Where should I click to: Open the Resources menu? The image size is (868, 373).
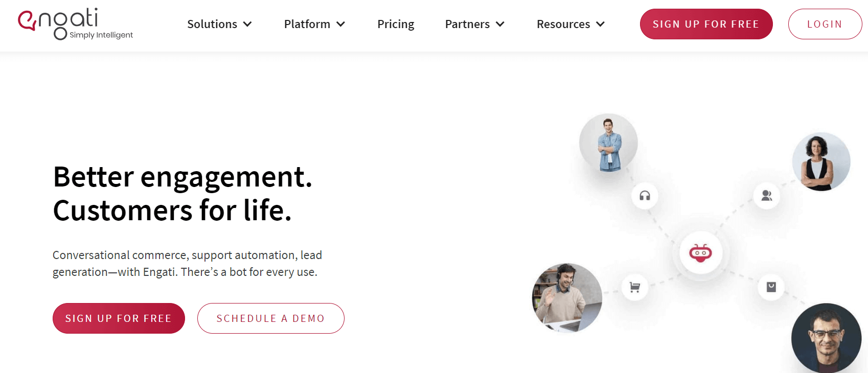point(570,24)
